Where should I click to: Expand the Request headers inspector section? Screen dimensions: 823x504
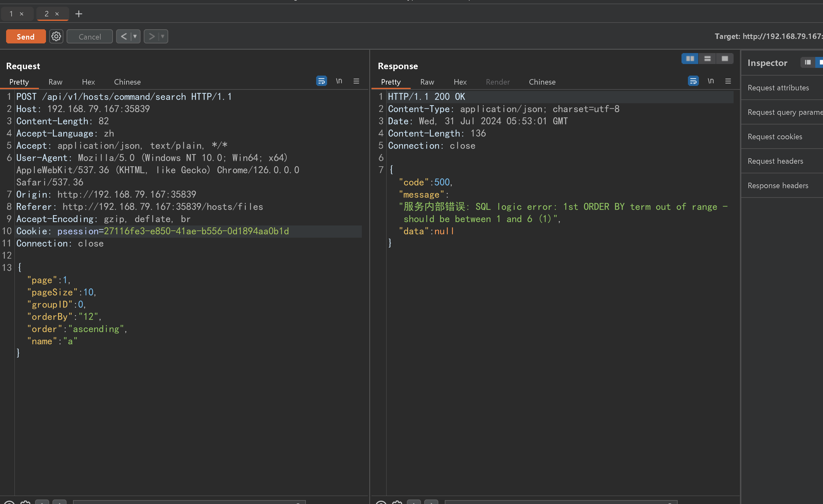point(775,161)
